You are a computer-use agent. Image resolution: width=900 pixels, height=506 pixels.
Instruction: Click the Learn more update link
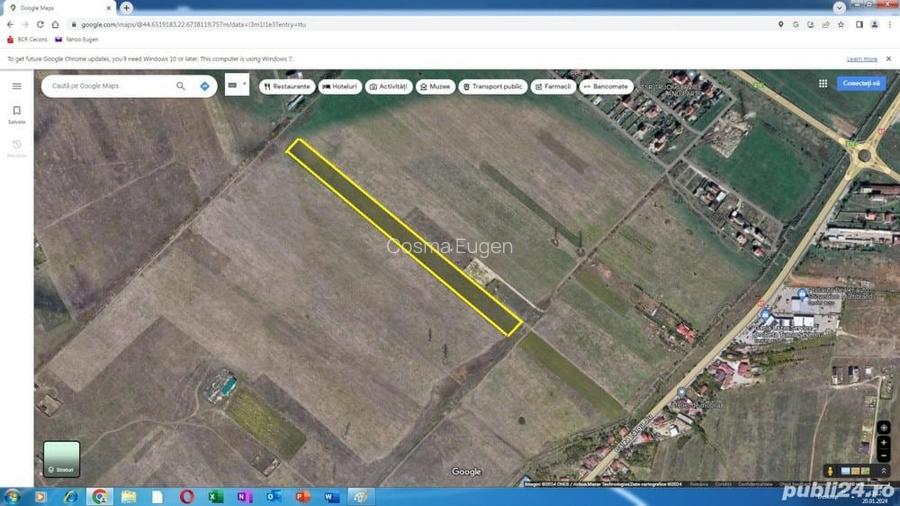point(862,59)
